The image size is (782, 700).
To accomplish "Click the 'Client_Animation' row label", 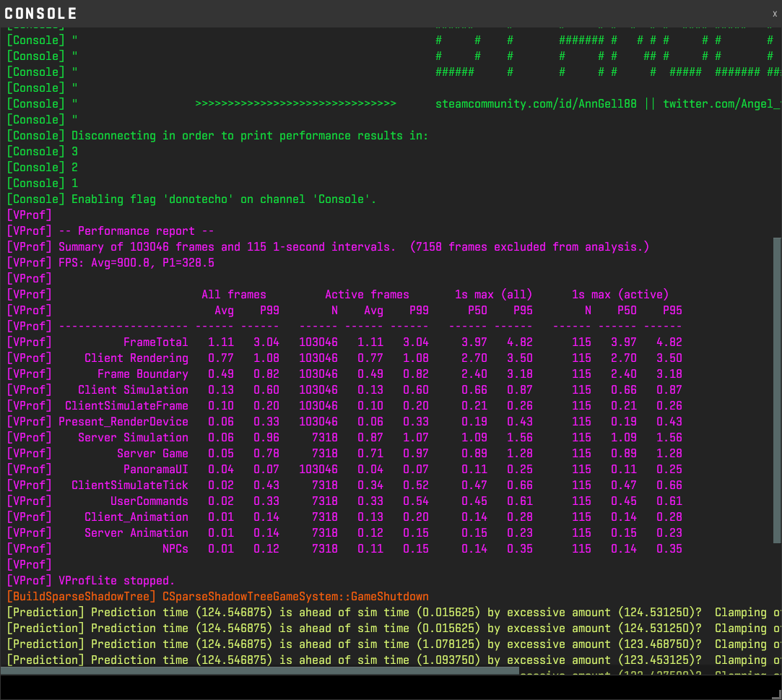I will 136,517.
